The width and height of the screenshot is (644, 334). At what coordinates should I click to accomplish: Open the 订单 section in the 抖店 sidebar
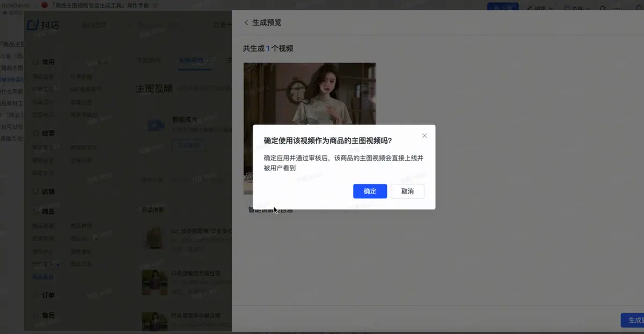pos(44,295)
